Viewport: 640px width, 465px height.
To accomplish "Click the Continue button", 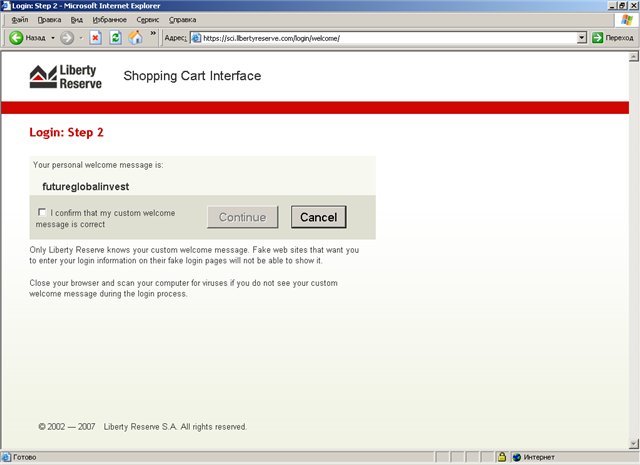I will (242, 217).
